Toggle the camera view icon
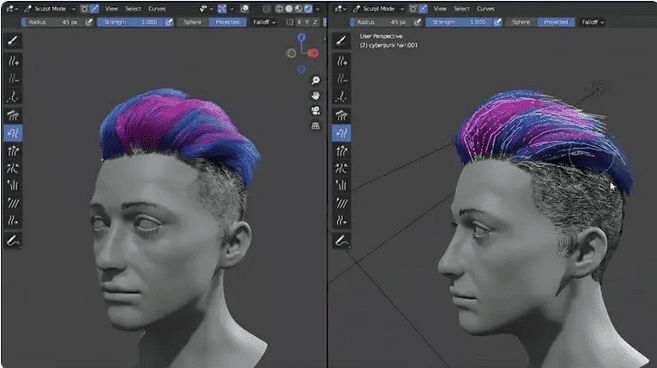This screenshot has width=657, height=368. pyautogui.click(x=316, y=110)
